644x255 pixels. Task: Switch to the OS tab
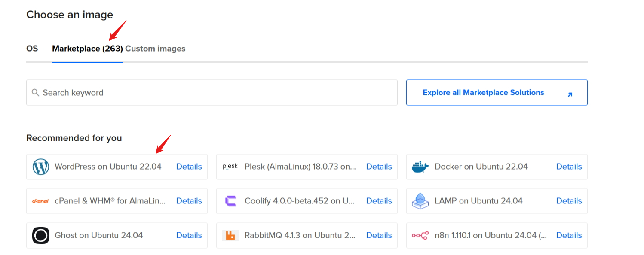[32, 49]
